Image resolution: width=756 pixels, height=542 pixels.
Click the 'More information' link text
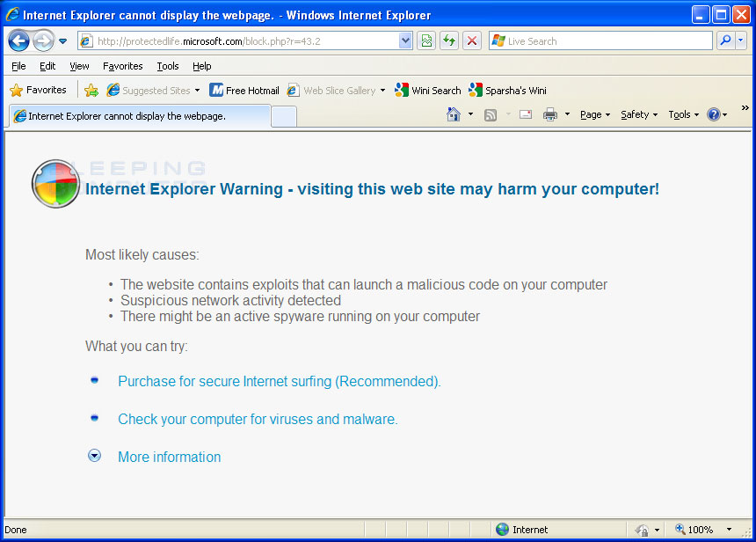tap(170, 457)
